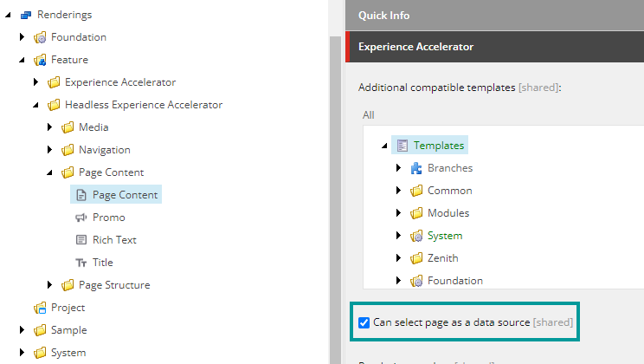The height and width of the screenshot is (364, 644).
Task: Select the Page Content rendering label
Action: pos(125,195)
